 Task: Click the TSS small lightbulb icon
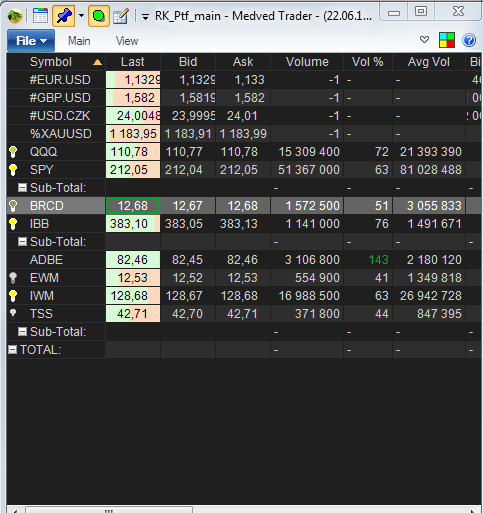[x=13, y=313]
